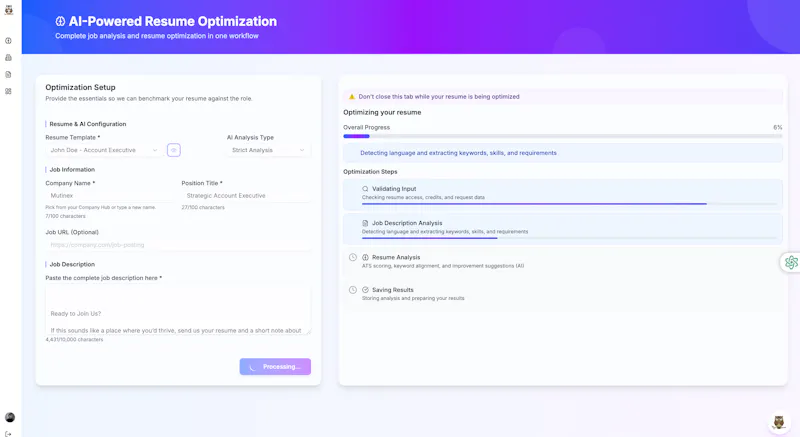Click the Overall Progress bar
Viewport: 800px width, 437px height.
[x=562, y=136]
